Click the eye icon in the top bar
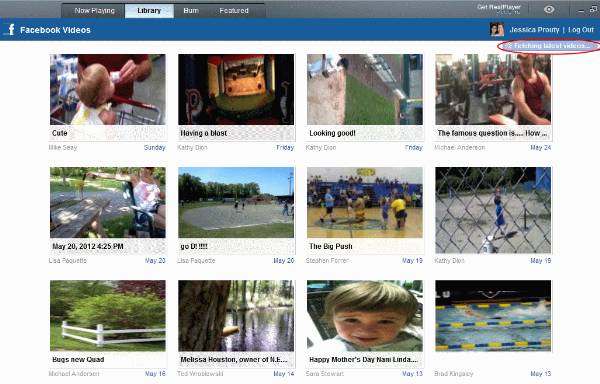This screenshot has width=600, height=384. (549, 9)
